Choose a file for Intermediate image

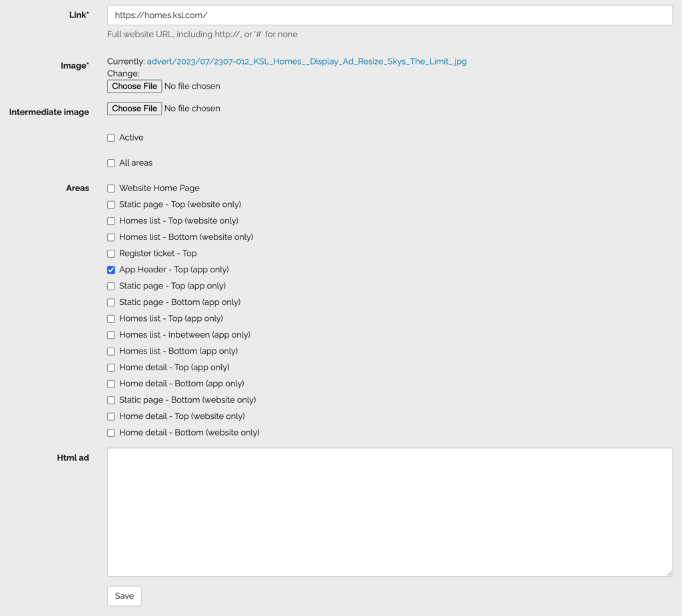point(134,108)
